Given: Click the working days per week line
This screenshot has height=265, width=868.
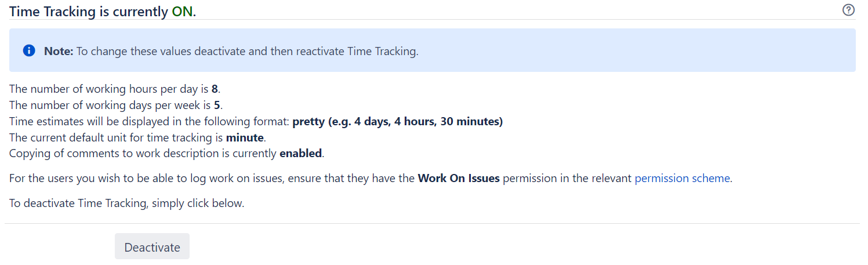Looking at the screenshot, I should point(110,106).
